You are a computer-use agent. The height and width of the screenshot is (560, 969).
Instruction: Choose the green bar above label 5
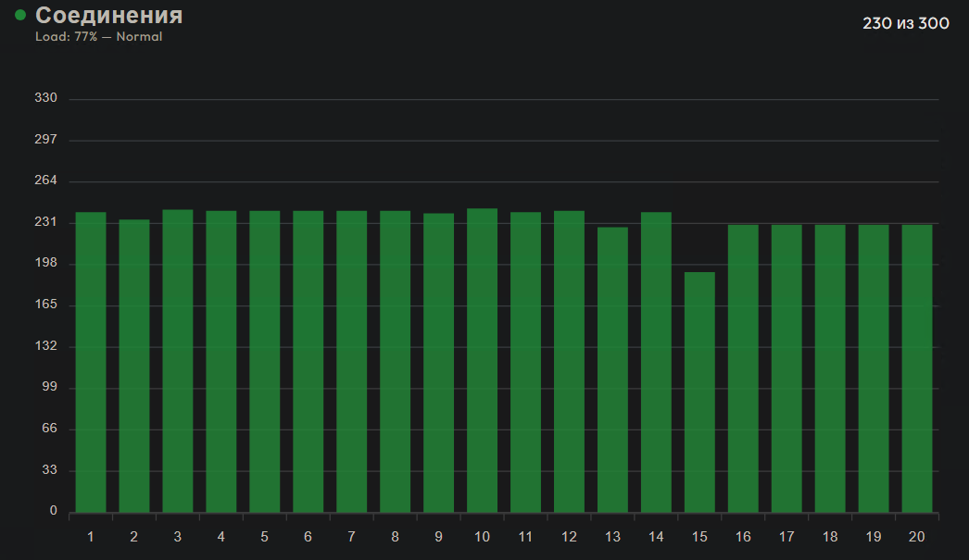pyautogui.click(x=265, y=362)
